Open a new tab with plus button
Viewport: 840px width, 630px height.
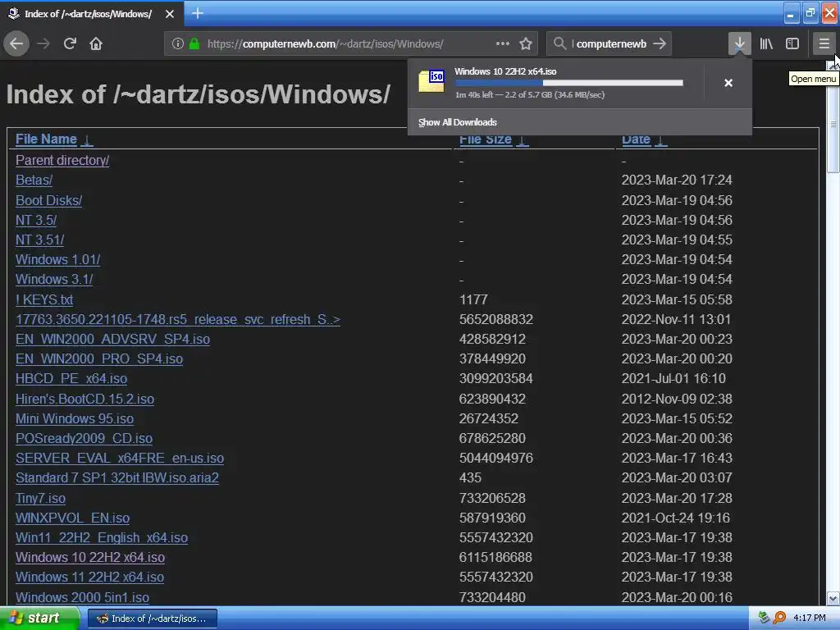197,13
